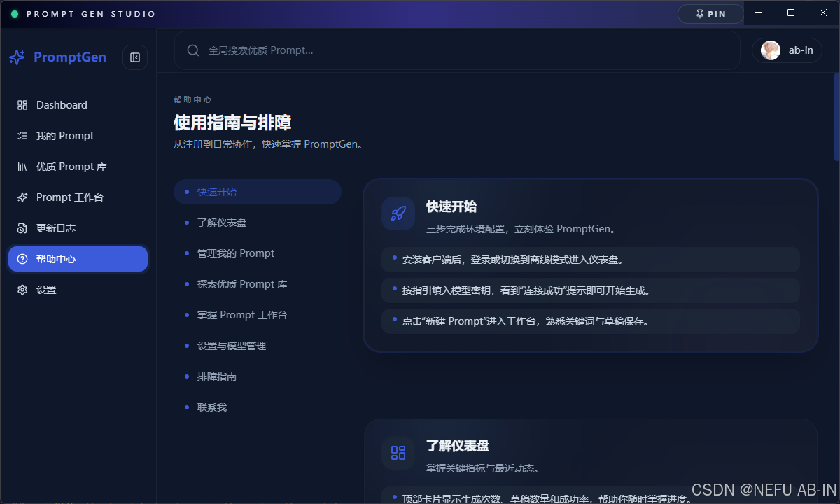Image resolution: width=840 pixels, height=504 pixels.
Task: Collapse the sidebar with the panel icon
Action: click(x=135, y=57)
